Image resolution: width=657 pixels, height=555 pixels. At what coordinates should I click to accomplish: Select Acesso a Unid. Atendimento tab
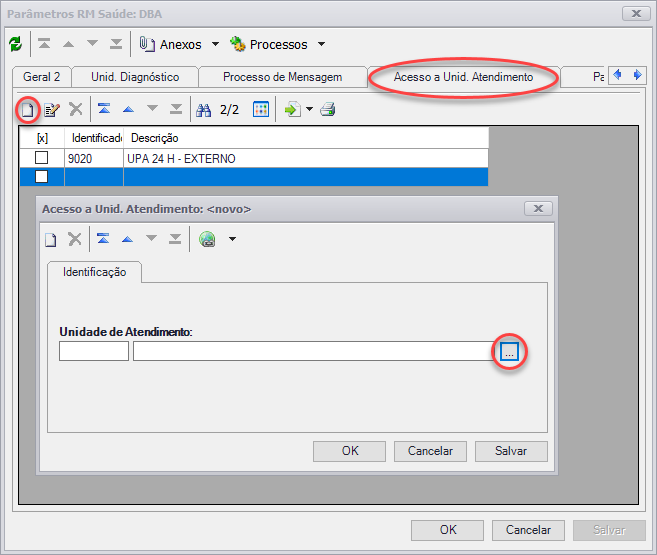coord(463,77)
